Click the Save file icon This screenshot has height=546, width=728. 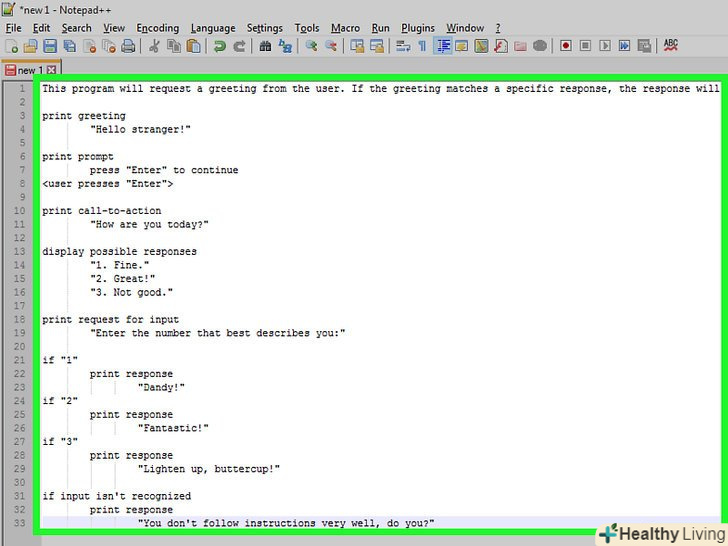[x=50, y=46]
